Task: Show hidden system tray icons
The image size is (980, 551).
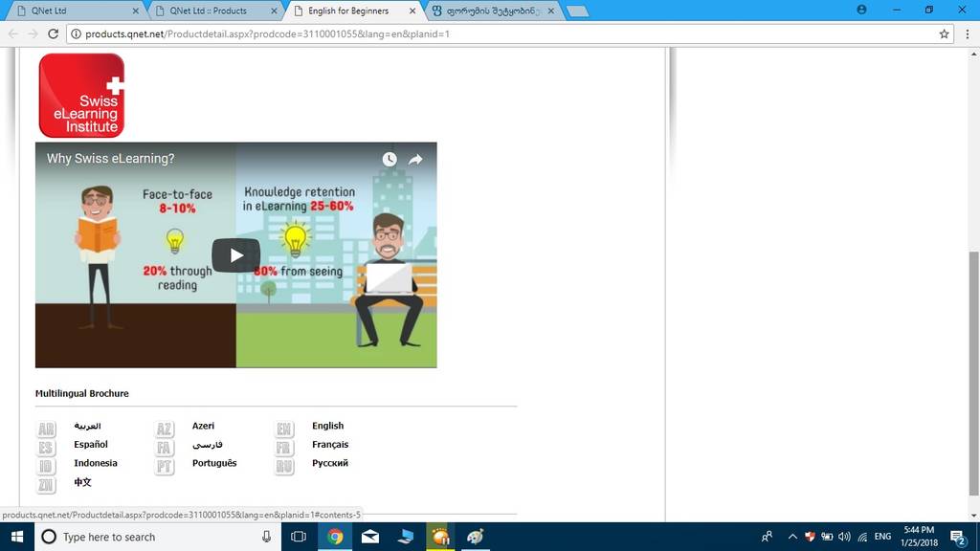Action: (x=792, y=537)
